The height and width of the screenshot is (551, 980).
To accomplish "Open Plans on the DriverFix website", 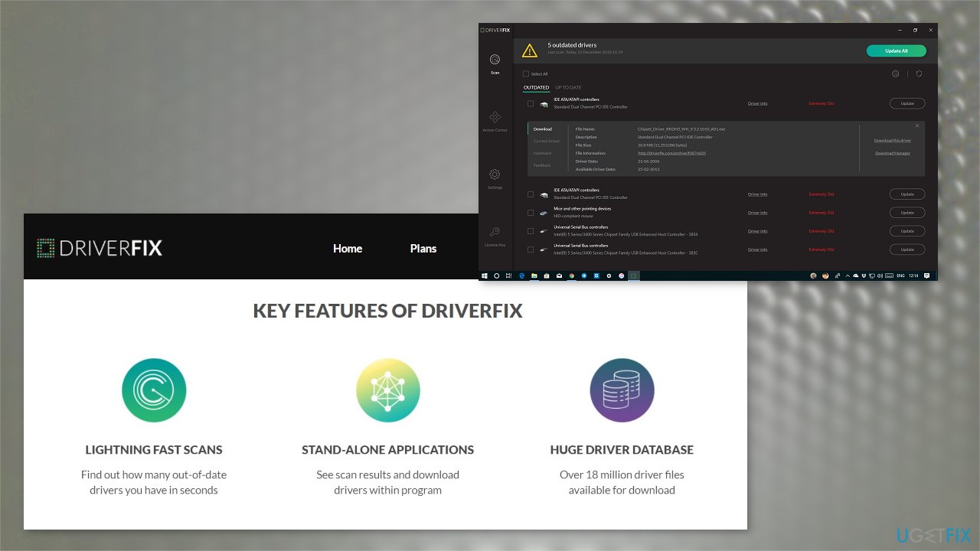I will (423, 248).
